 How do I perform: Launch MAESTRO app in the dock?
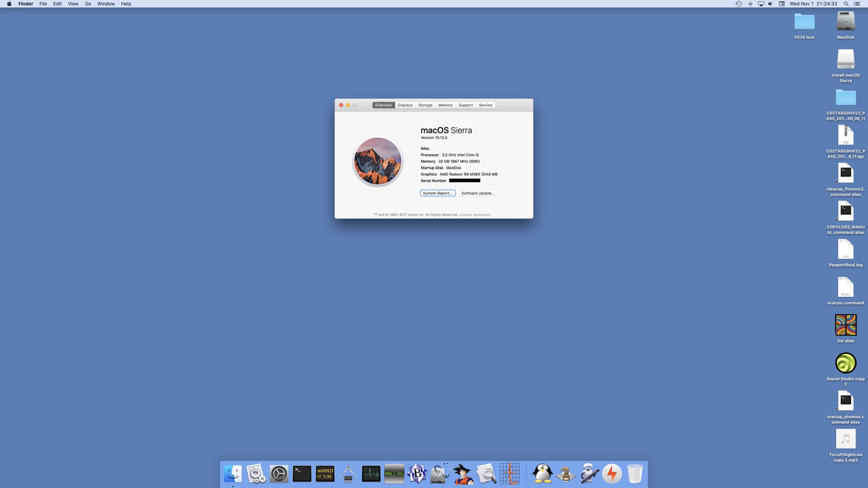click(394, 473)
